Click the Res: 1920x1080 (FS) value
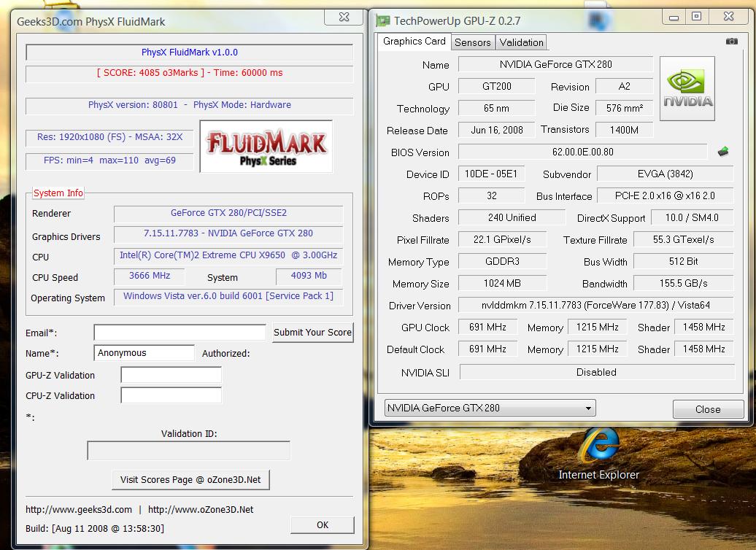This screenshot has width=756, height=550. tap(110, 137)
